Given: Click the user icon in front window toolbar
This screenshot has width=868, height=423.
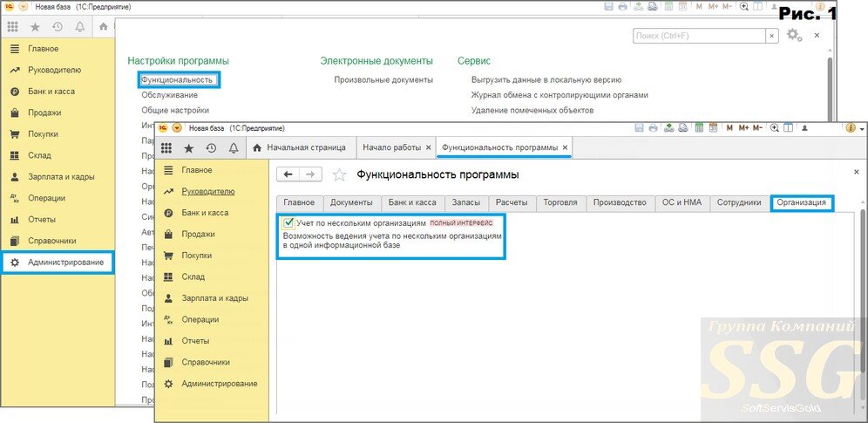Looking at the screenshot, I should (x=806, y=128).
